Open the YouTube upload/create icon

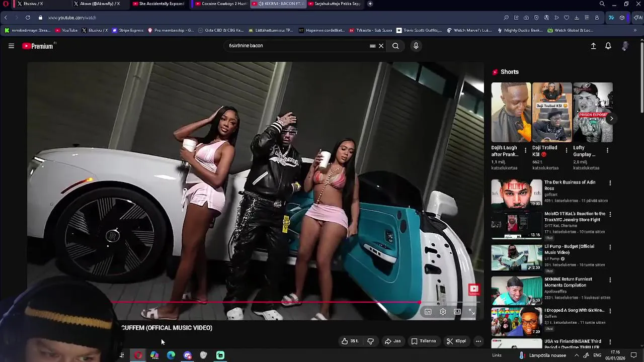tap(593, 46)
